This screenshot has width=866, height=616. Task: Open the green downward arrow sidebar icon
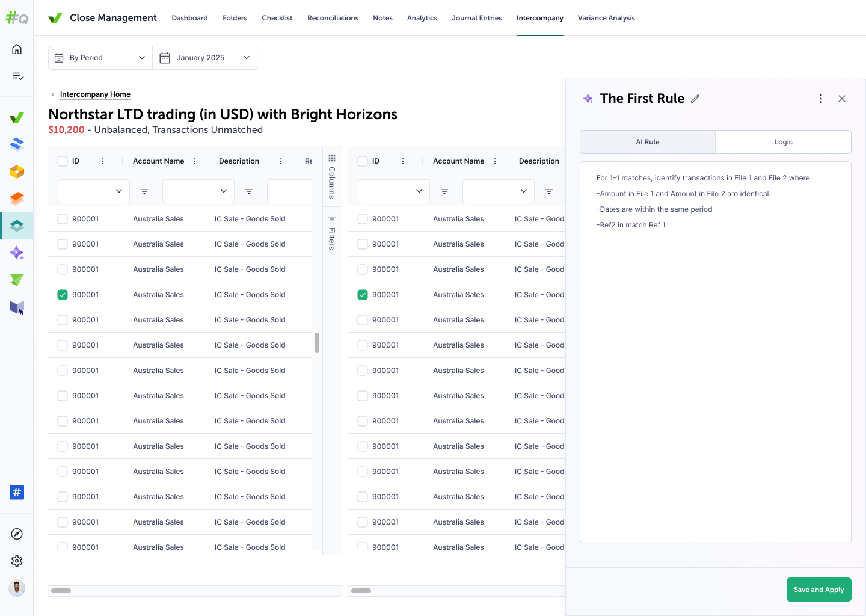click(17, 280)
